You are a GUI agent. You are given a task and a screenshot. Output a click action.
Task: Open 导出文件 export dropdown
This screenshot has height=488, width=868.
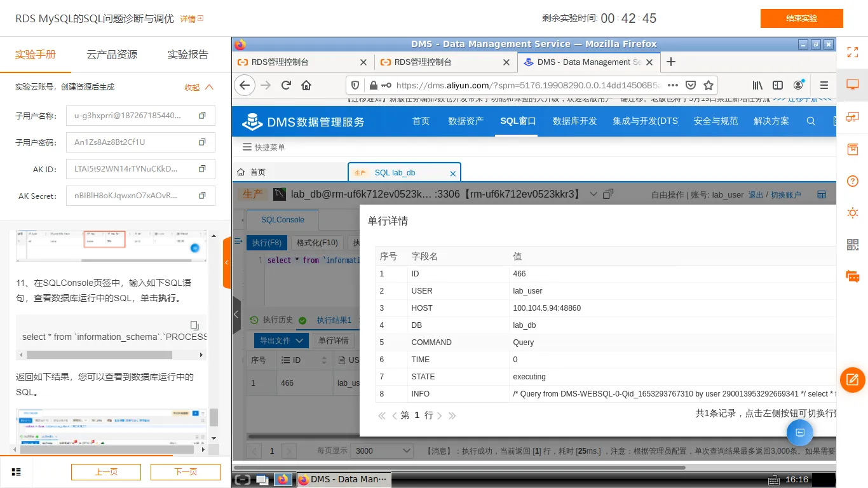[281, 341]
